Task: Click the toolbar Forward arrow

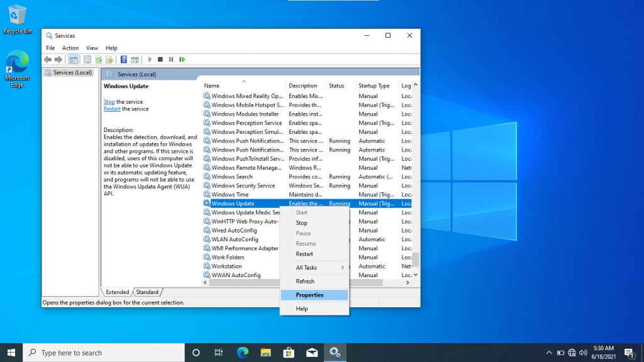Action: [x=58, y=60]
